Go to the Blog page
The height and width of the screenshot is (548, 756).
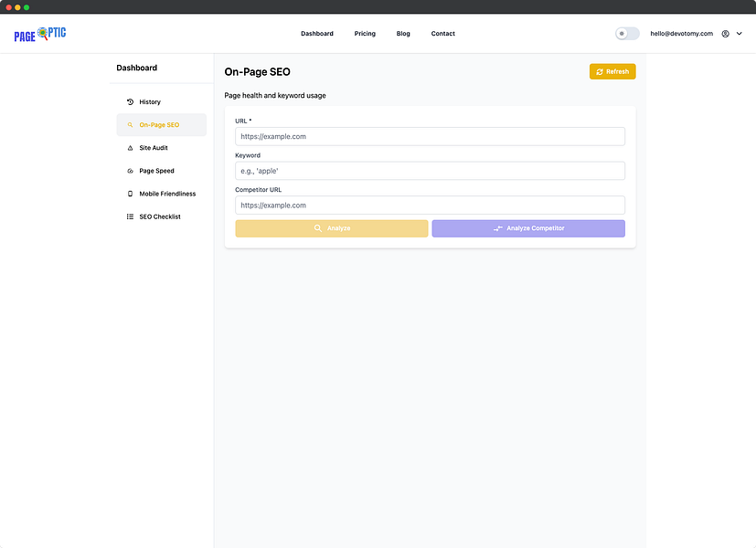(403, 34)
